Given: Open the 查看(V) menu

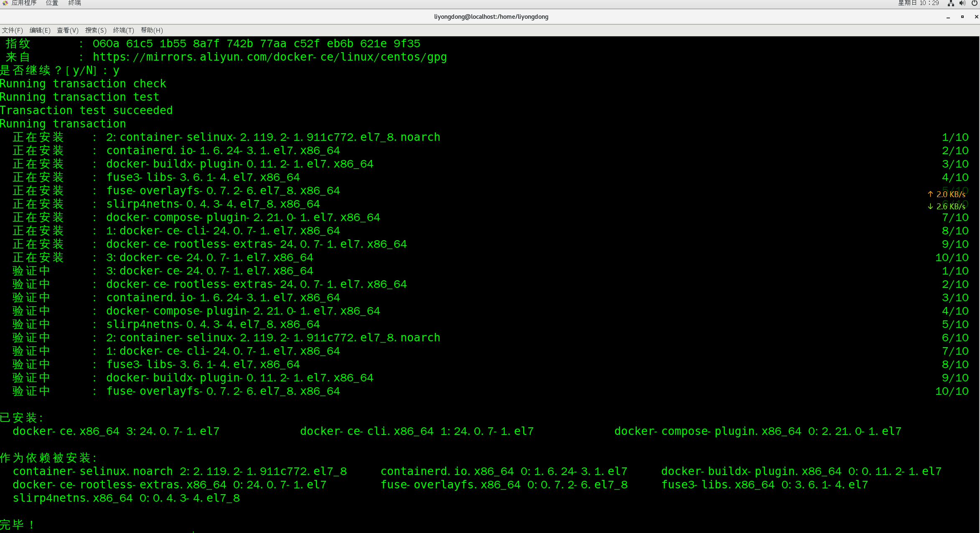Looking at the screenshot, I should [68, 30].
